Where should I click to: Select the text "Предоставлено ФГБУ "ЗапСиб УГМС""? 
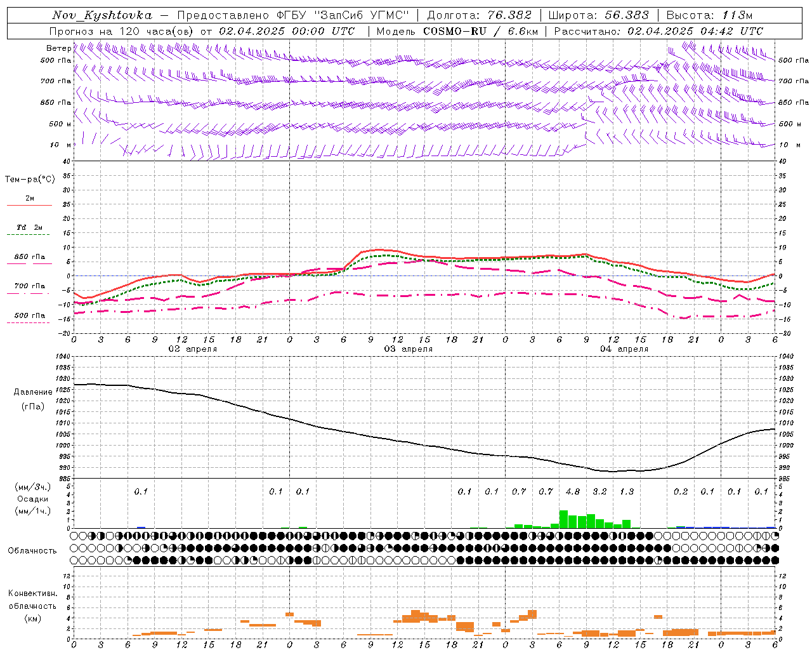coord(294,15)
